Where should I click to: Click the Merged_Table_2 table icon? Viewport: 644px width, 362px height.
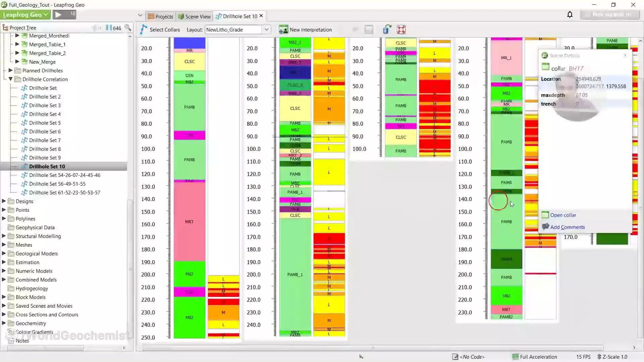tap(24, 53)
